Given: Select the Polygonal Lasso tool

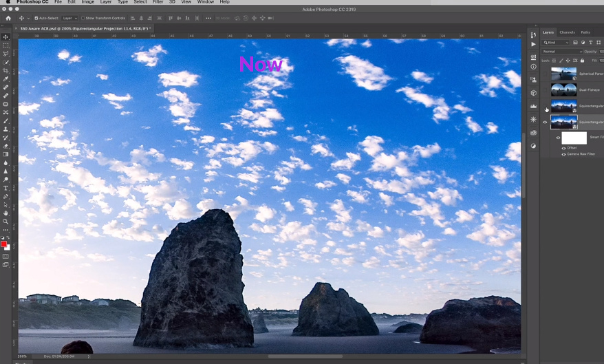Looking at the screenshot, I should 6,54.
